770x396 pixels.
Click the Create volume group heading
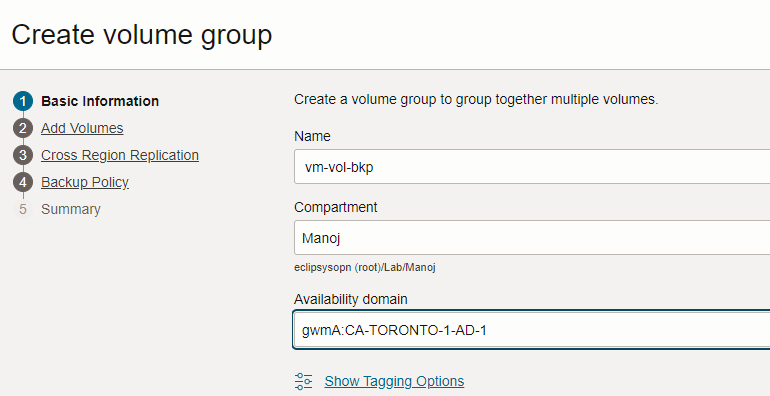pos(141,34)
